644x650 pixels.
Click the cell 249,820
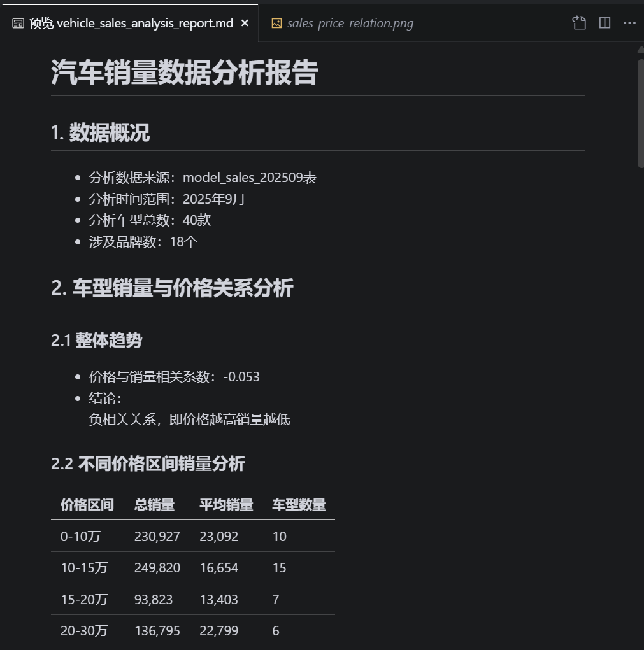pos(157,568)
